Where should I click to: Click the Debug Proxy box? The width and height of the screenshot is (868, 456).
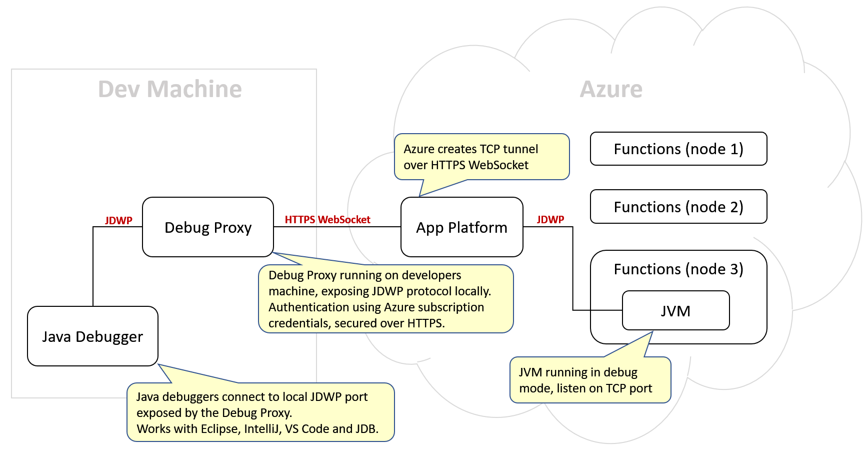[207, 227]
